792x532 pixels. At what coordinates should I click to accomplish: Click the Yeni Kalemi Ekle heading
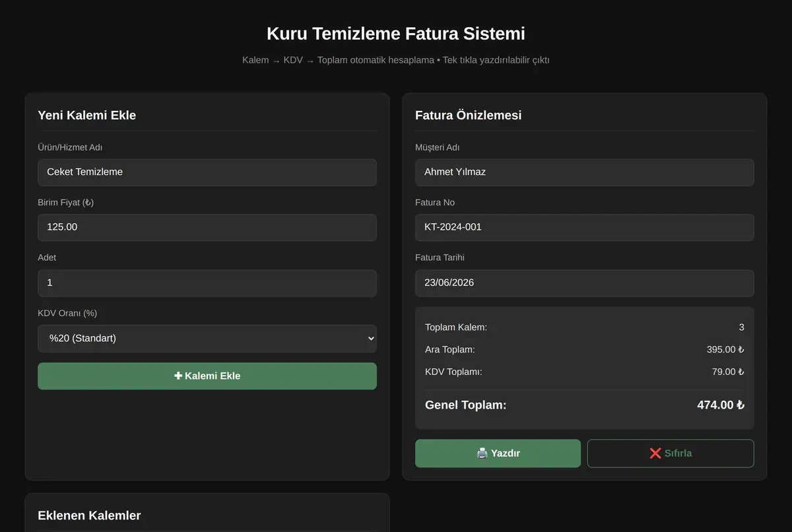point(87,116)
